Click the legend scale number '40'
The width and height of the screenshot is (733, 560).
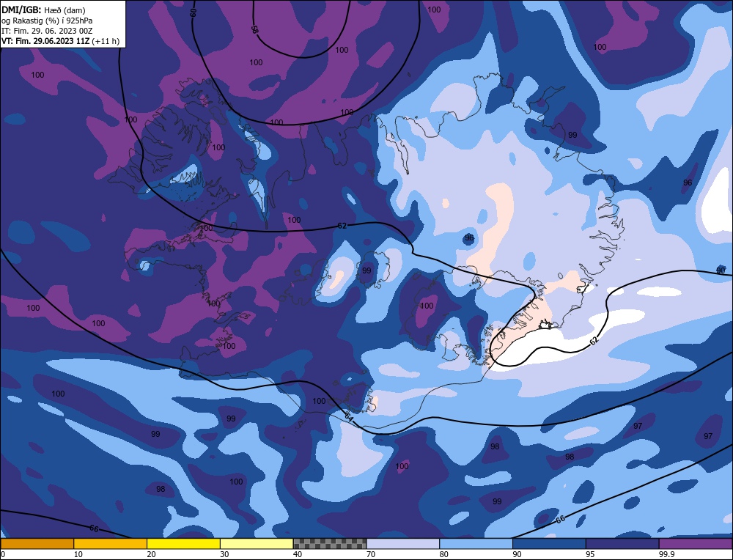[x=298, y=554]
